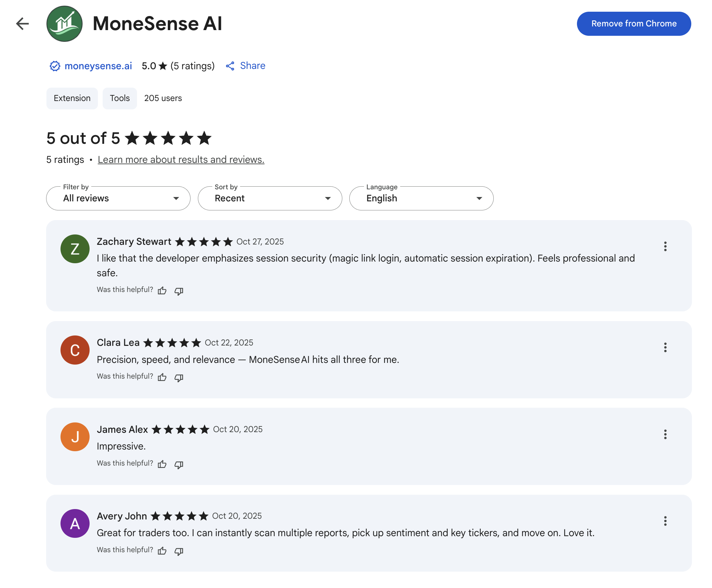This screenshot has height=588, width=712.
Task: Click the verified publisher badge icon
Action: tap(55, 66)
